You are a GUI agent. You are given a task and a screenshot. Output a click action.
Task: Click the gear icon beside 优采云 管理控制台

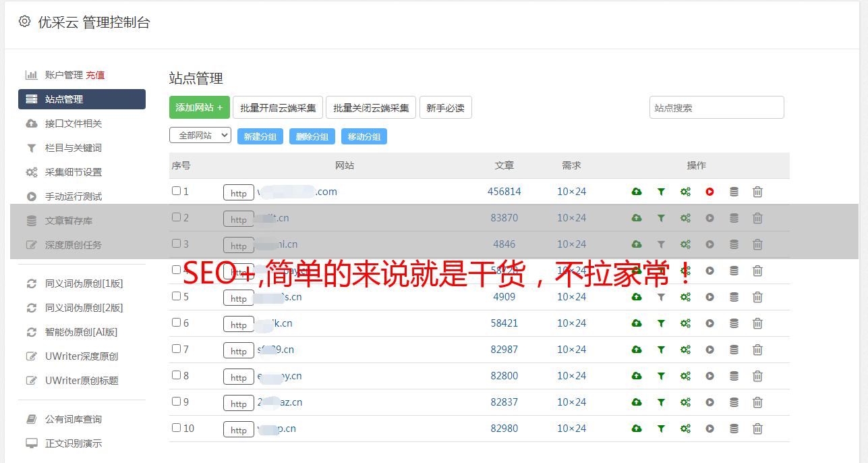pos(25,22)
